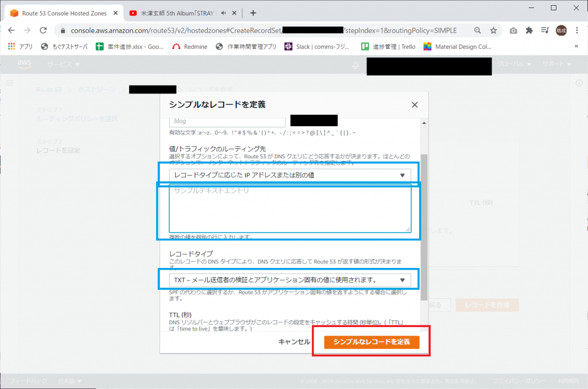The height and width of the screenshot is (389, 588).
Task: Open the TXT record type dropdown
Action: 290,280
